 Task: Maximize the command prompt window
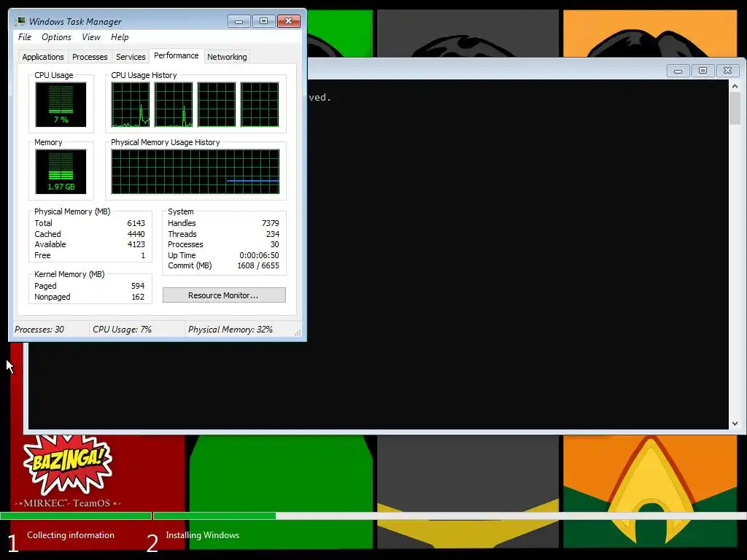pos(703,71)
